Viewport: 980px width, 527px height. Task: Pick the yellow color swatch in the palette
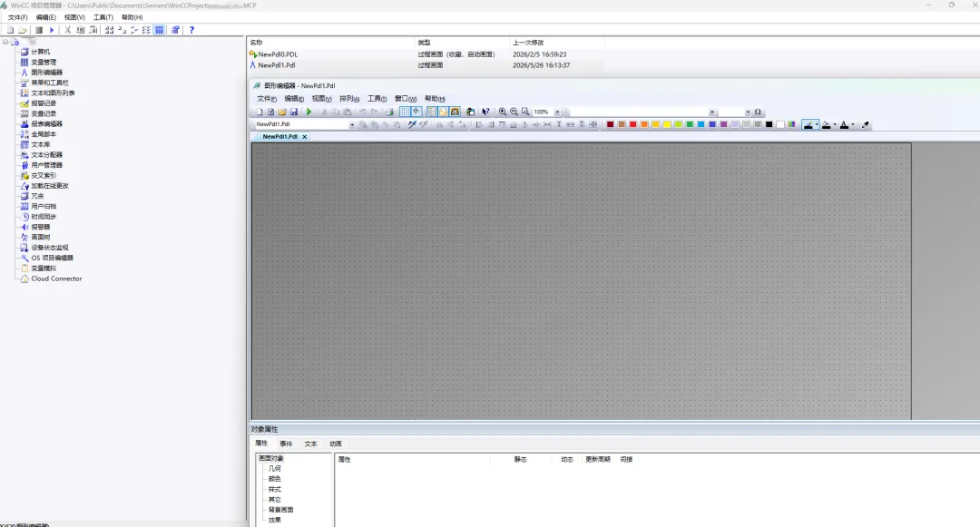coord(667,125)
